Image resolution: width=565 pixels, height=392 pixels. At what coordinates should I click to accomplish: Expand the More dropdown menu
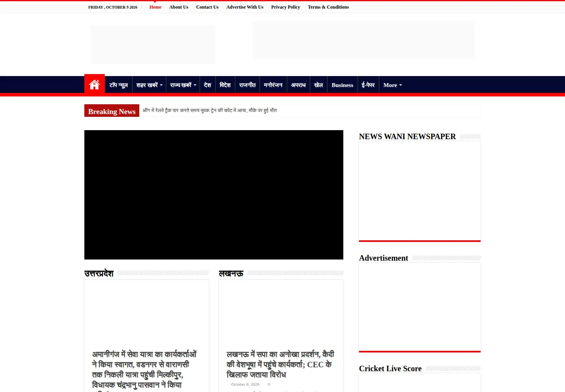pyautogui.click(x=392, y=85)
